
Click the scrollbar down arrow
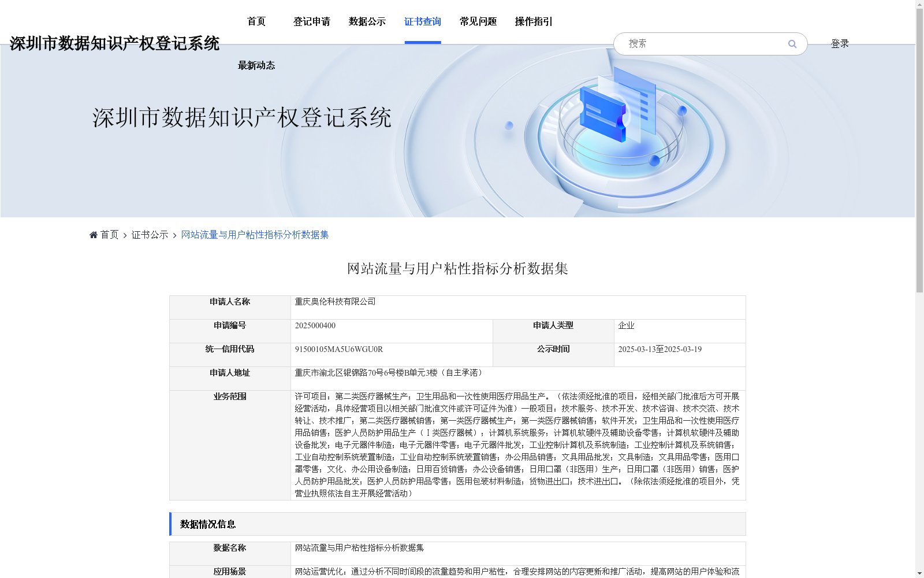pyautogui.click(x=919, y=573)
